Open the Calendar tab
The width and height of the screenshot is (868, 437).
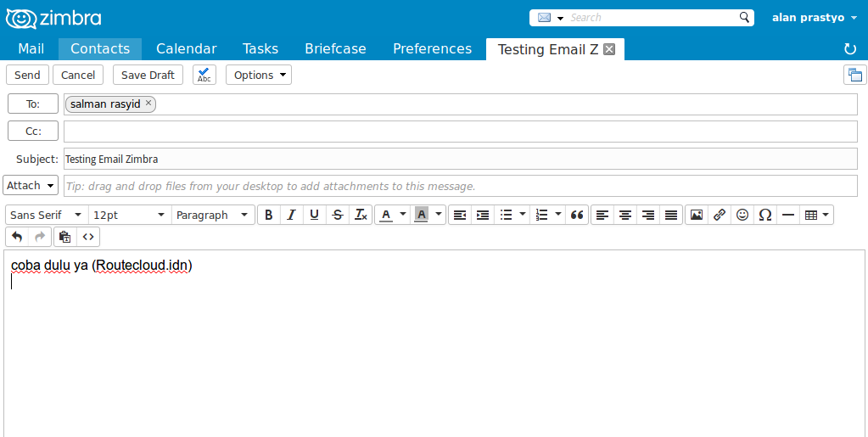click(x=187, y=48)
